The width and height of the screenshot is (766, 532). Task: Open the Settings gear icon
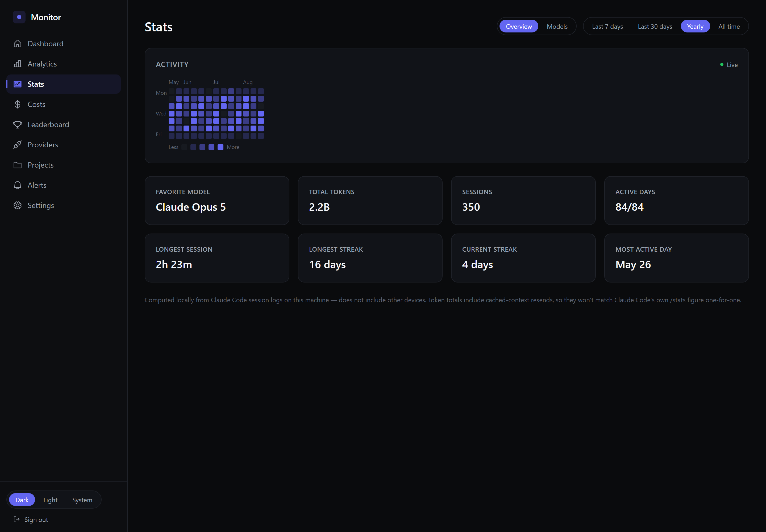tap(18, 205)
